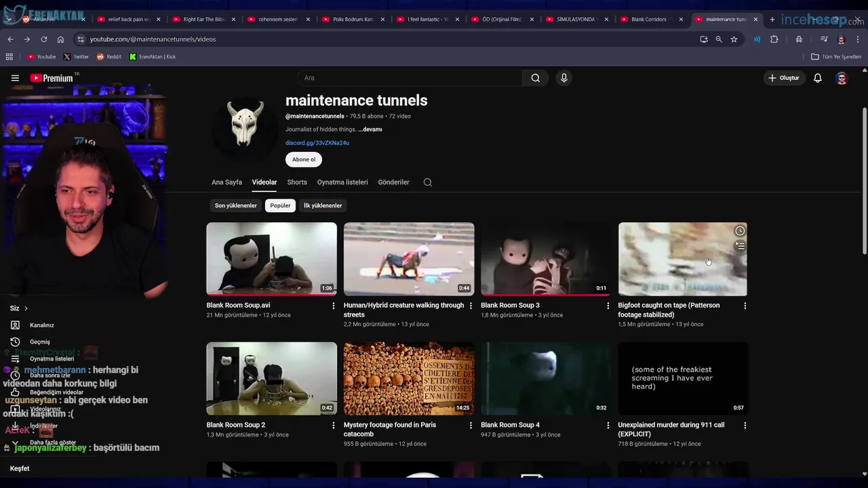Click the browser address bar URL
The width and height of the screenshot is (868, 488).
tap(153, 39)
